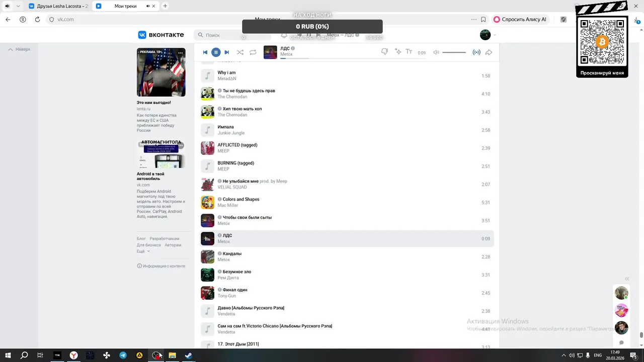Click Colors and Shapes album cover
The height and width of the screenshot is (362, 644).
click(208, 203)
